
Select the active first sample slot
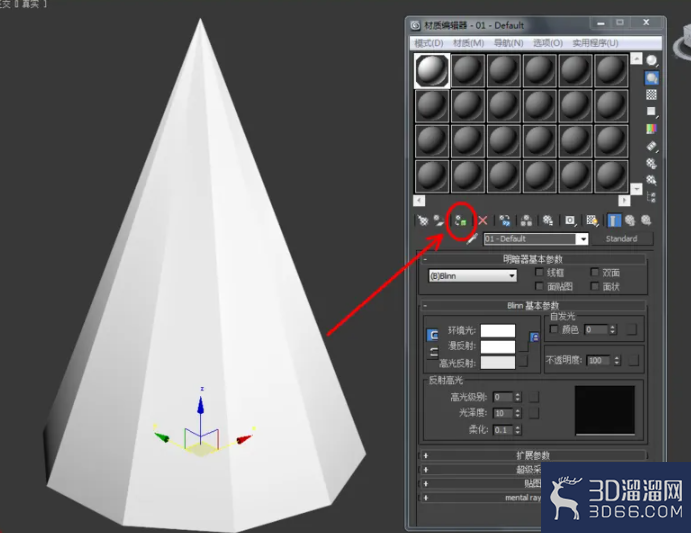point(432,71)
